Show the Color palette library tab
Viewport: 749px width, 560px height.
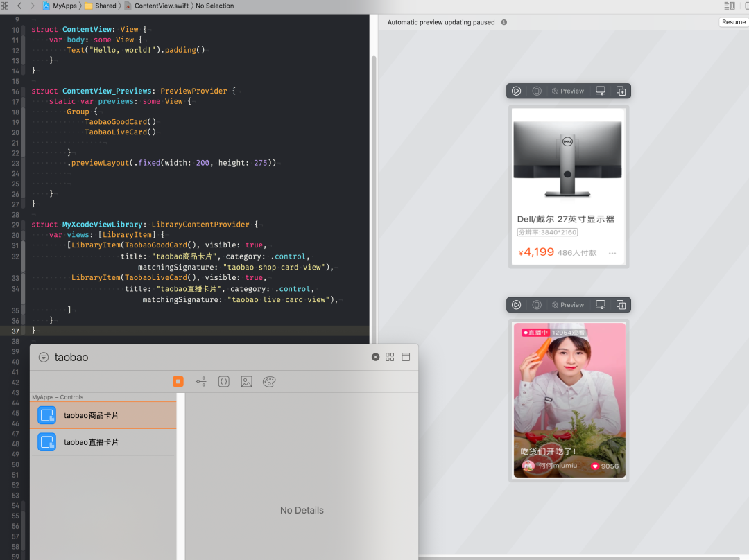(x=269, y=381)
